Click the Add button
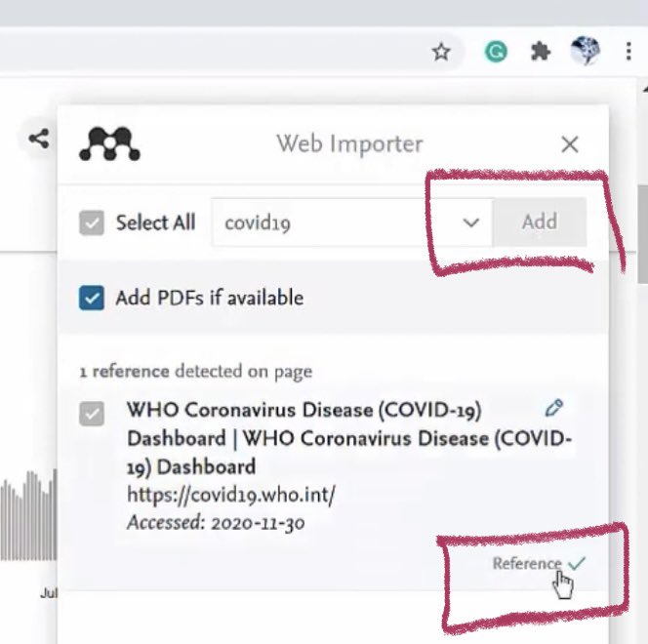Viewport: 648px width, 644px height. tap(540, 222)
